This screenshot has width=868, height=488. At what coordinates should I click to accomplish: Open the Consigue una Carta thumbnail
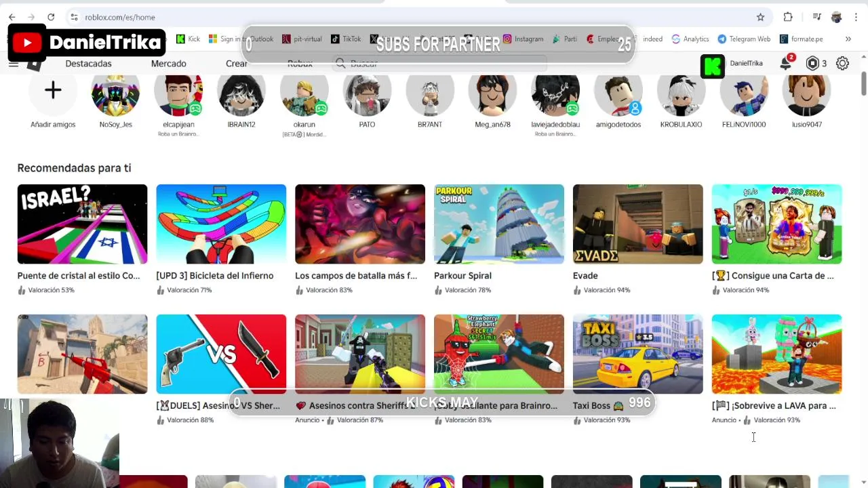click(x=776, y=224)
